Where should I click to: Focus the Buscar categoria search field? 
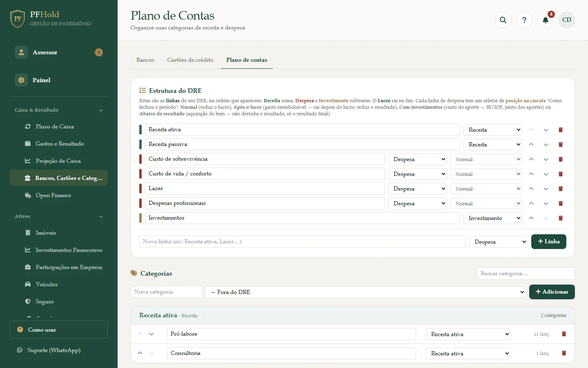(526, 274)
